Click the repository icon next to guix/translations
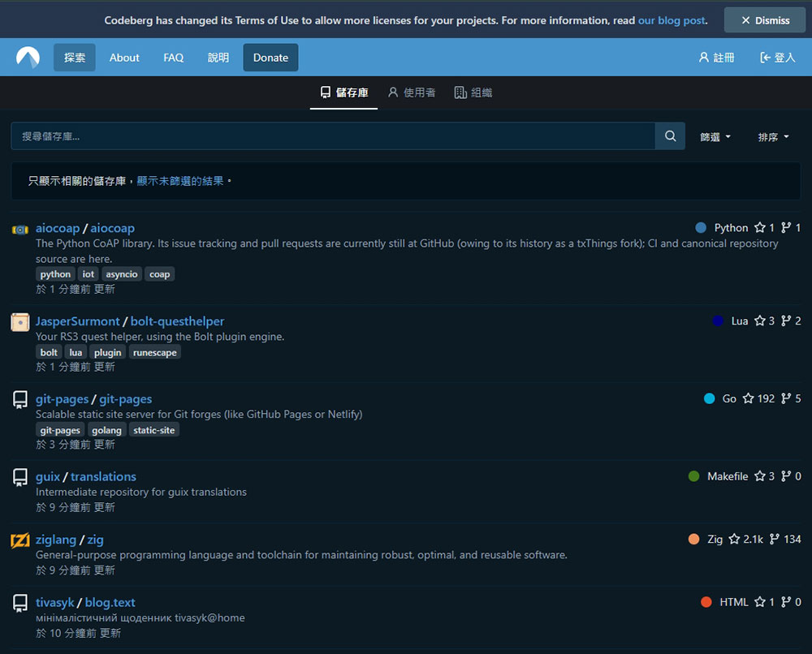The width and height of the screenshot is (812, 654). point(19,477)
